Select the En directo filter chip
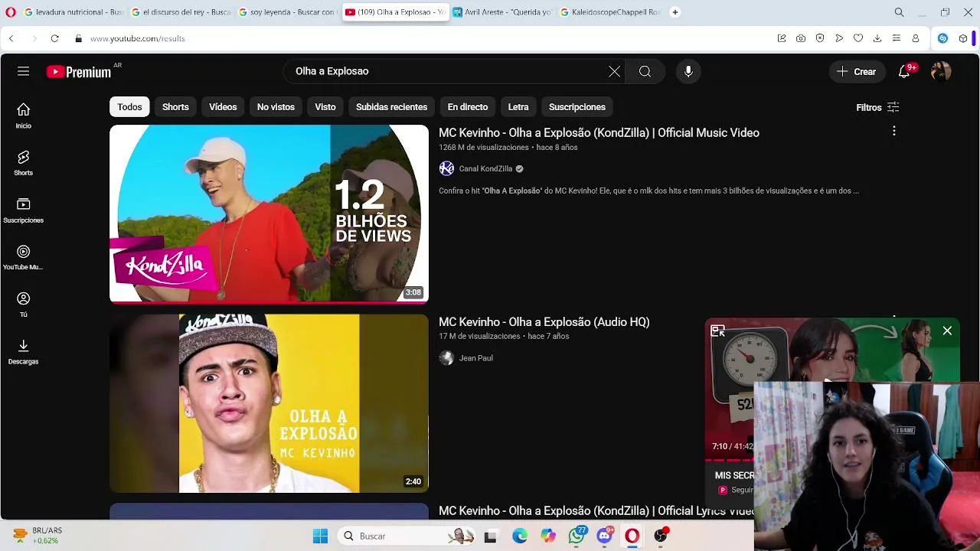 point(468,107)
